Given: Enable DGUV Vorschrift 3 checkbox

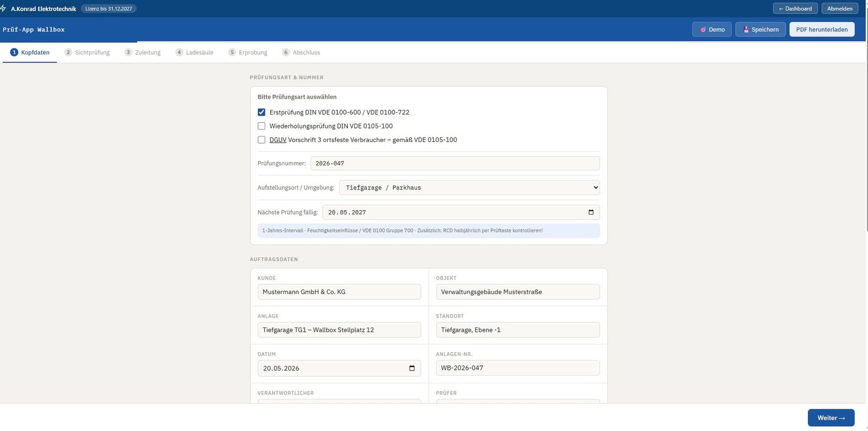Looking at the screenshot, I should pos(261,139).
